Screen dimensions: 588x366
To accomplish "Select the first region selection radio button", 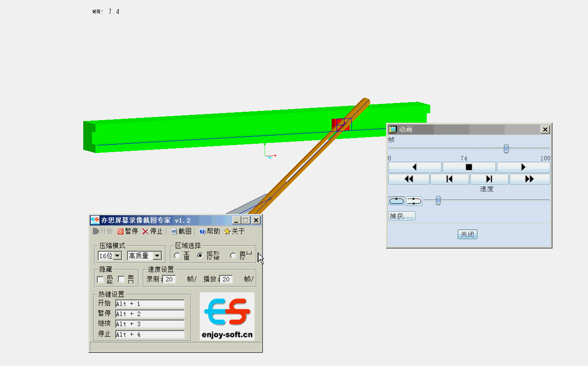I will click(177, 256).
